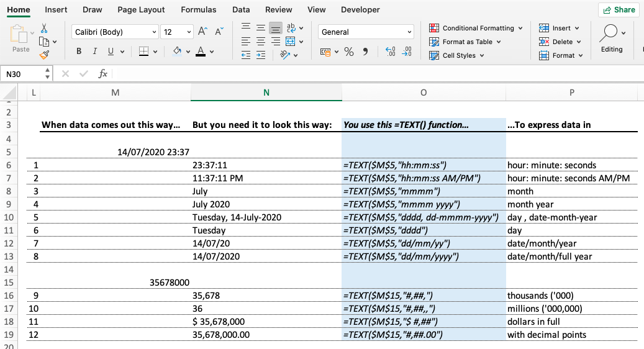Click the Format Painter brush icon
Image resolution: width=644 pixels, height=349 pixels.
click(x=44, y=55)
